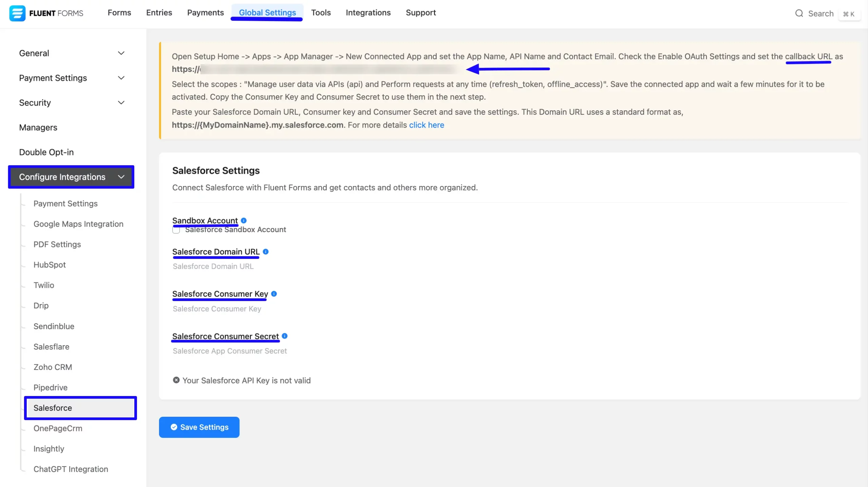
Task: Click the Fluent Forms logo icon
Action: pos(17,13)
